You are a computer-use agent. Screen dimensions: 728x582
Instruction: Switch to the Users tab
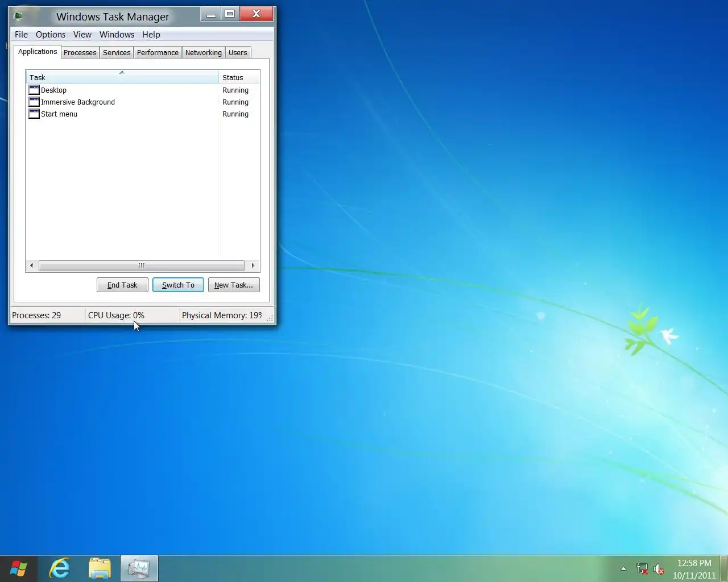coord(238,53)
